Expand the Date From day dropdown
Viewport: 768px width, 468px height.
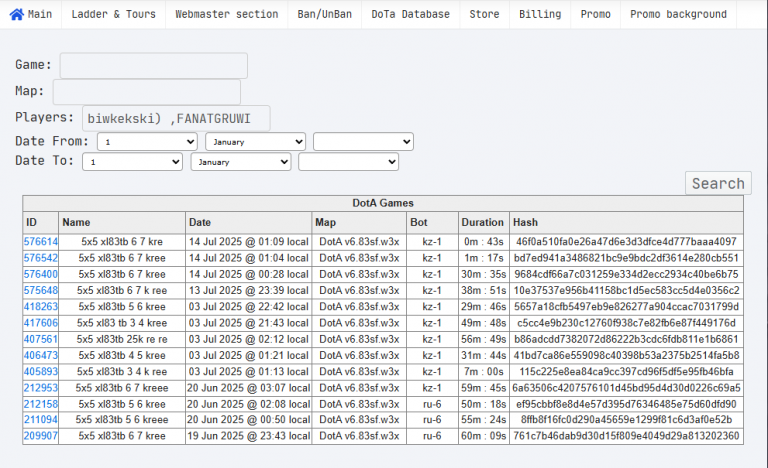(x=147, y=142)
